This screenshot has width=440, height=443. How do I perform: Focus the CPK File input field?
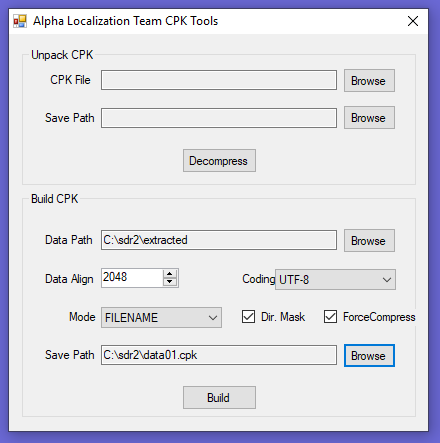pyautogui.click(x=219, y=80)
